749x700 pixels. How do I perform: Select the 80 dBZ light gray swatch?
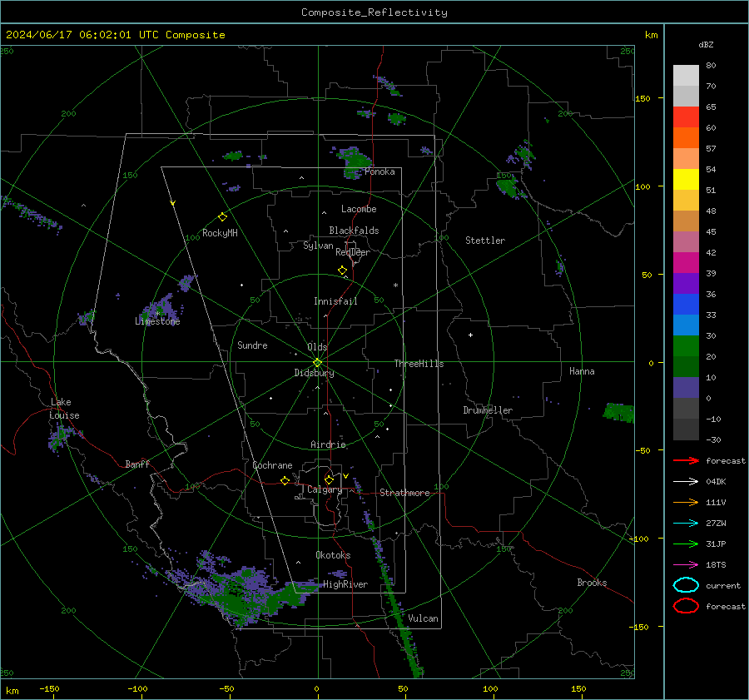click(x=686, y=75)
